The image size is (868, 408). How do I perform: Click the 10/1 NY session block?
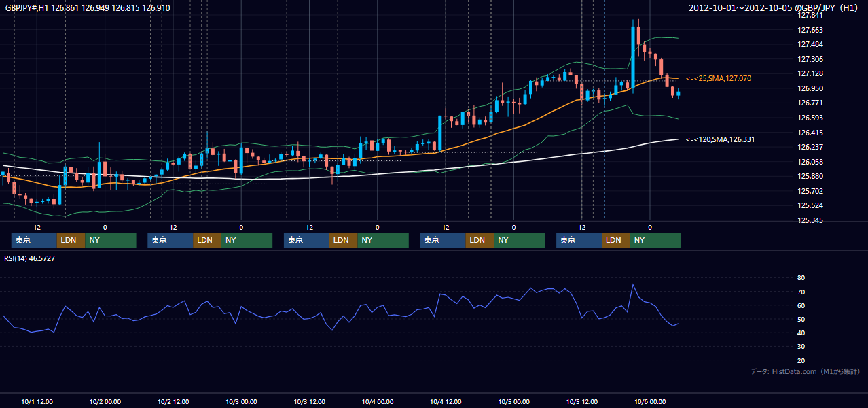click(x=111, y=240)
